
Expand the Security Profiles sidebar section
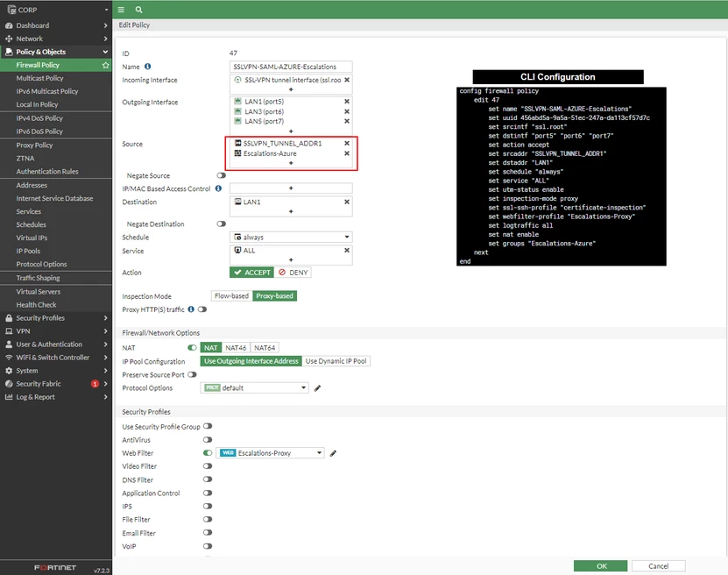coord(56,318)
